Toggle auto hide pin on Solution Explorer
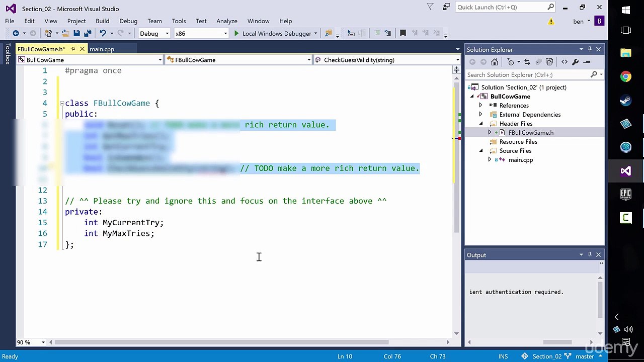Image resolution: width=644 pixels, height=362 pixels. (590, 49)
